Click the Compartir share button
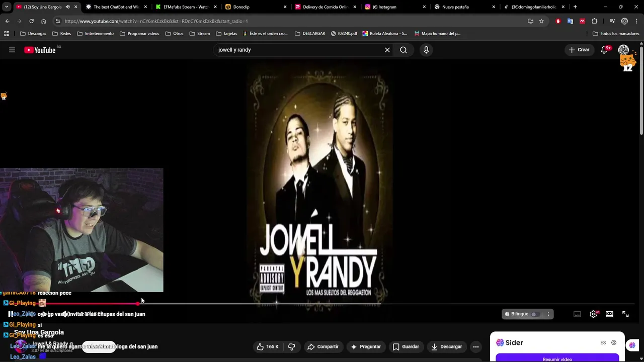Screen dimensions: 644x362 point(323,346)
